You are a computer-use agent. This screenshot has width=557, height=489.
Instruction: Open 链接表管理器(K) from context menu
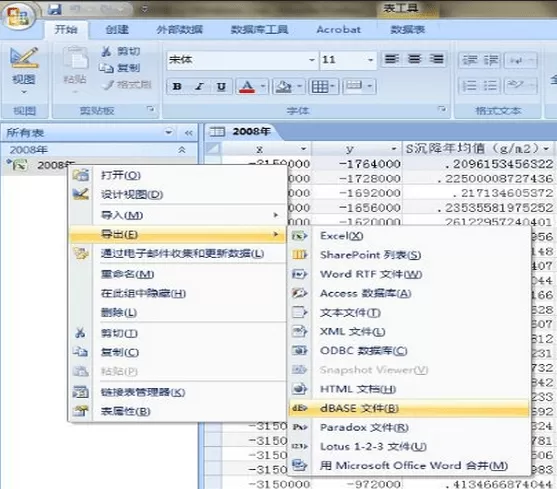tap(177, 392)
